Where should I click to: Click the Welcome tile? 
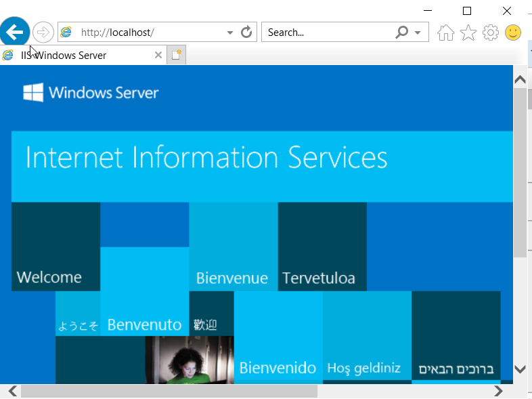point(56,247)
